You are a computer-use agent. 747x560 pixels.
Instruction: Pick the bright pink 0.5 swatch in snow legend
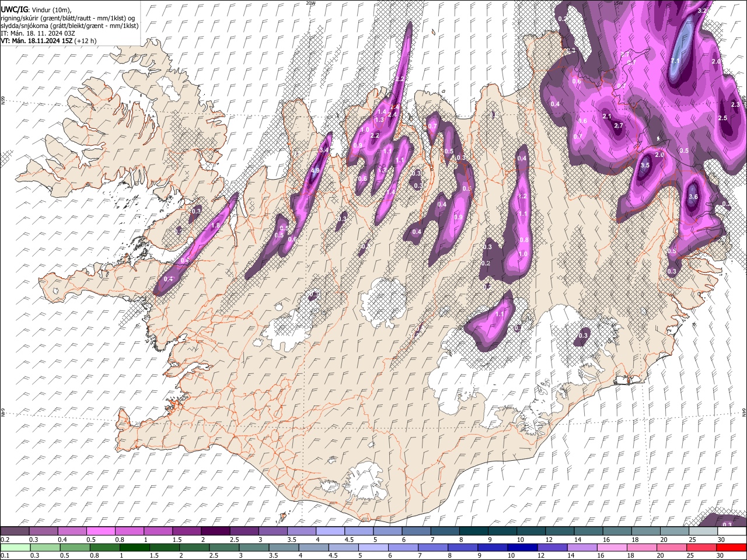tap(101, 531)
